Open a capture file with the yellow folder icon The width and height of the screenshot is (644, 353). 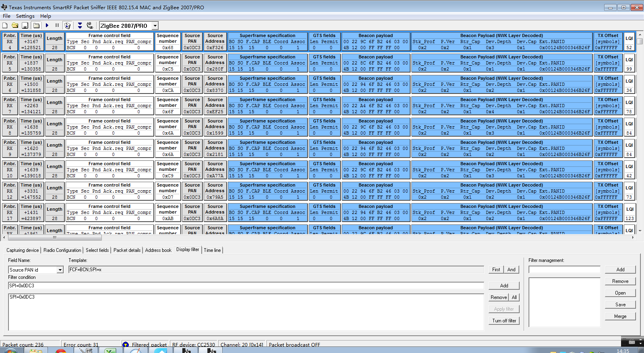(15, 25)
